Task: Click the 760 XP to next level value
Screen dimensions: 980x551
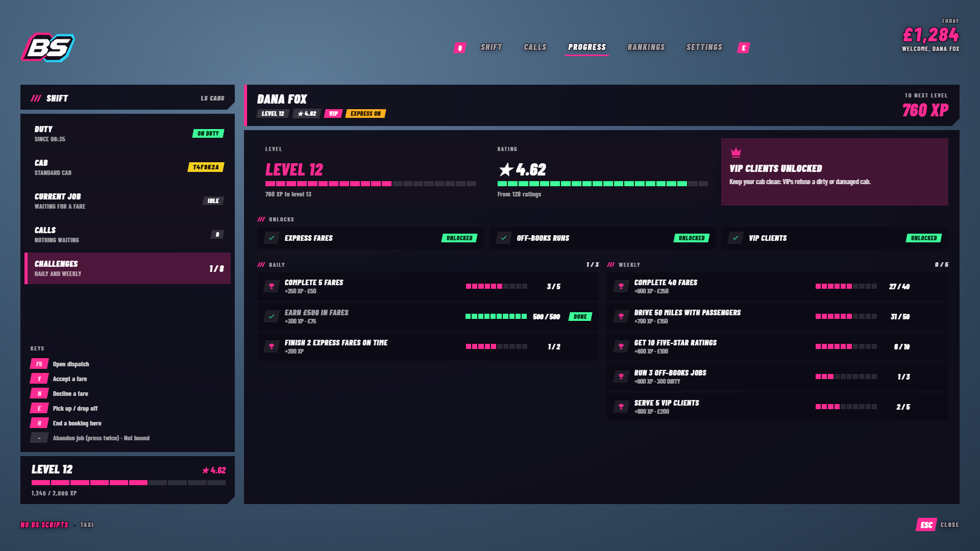Action: click(x=925, y=110)
